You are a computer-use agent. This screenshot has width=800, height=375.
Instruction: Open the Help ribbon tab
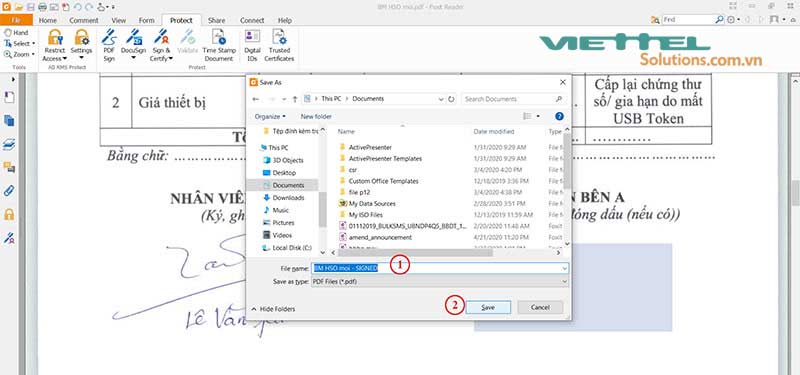click(x=285, y=20)
